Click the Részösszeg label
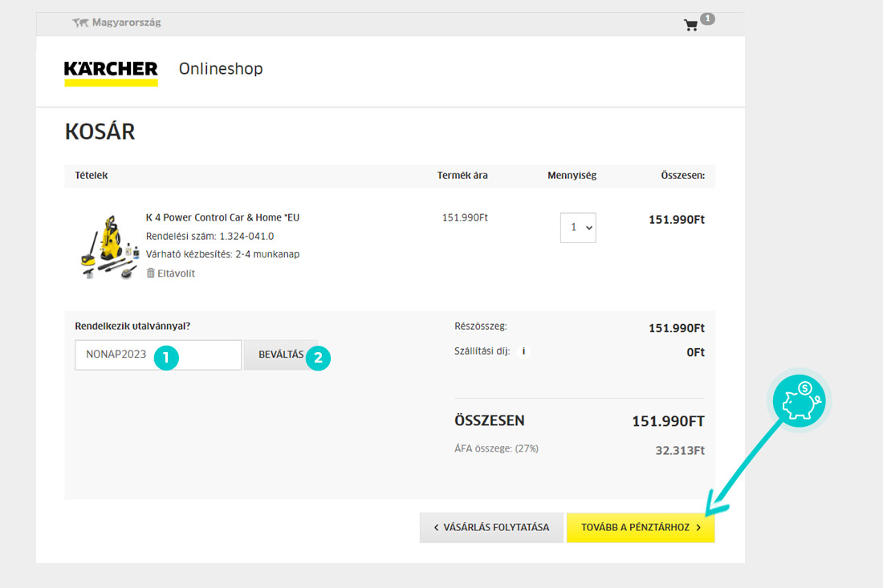Image resolution: width=883 pixels, height=588 pixels. pyautogui.click(x=480, y=326)
